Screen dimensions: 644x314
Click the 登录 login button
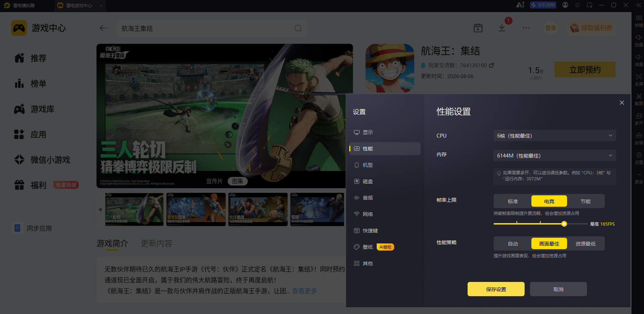coord(551,28)
